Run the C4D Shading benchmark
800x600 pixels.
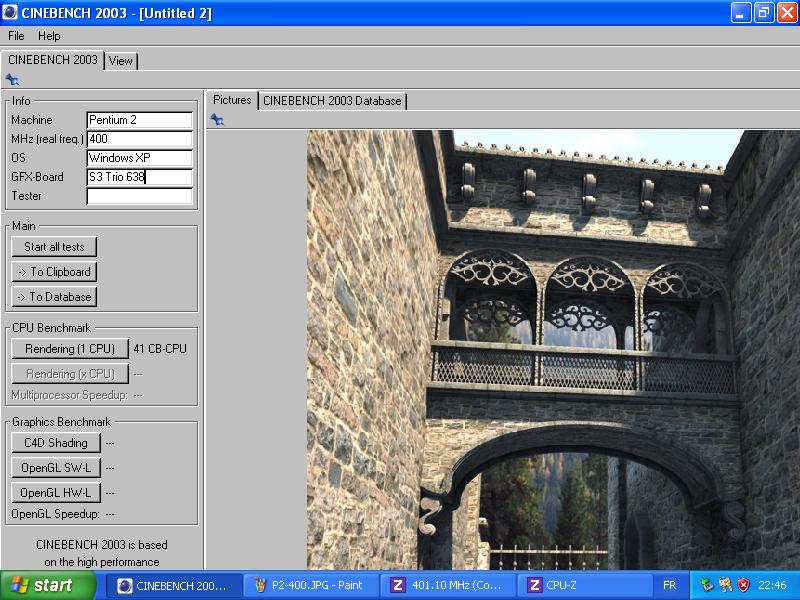click(56, 443)
